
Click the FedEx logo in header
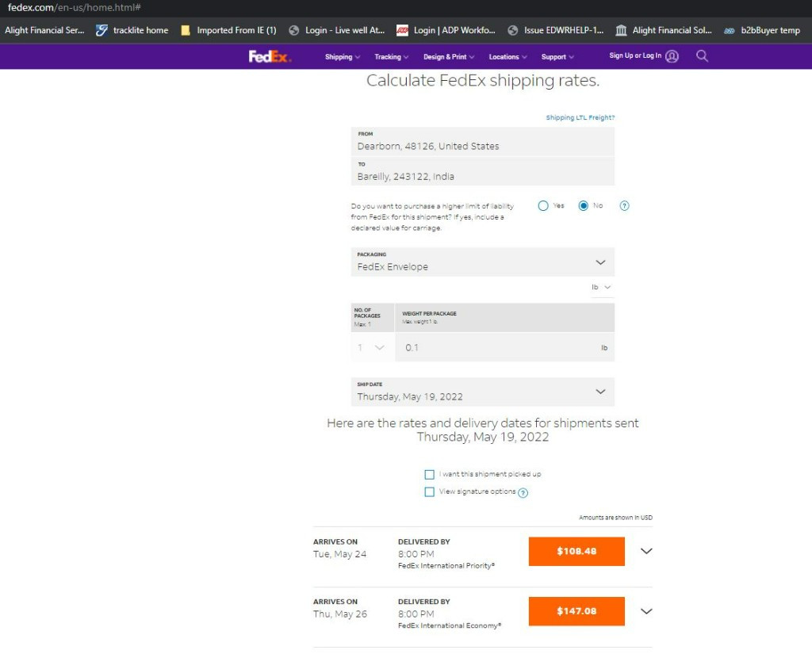tap(270, 56)
